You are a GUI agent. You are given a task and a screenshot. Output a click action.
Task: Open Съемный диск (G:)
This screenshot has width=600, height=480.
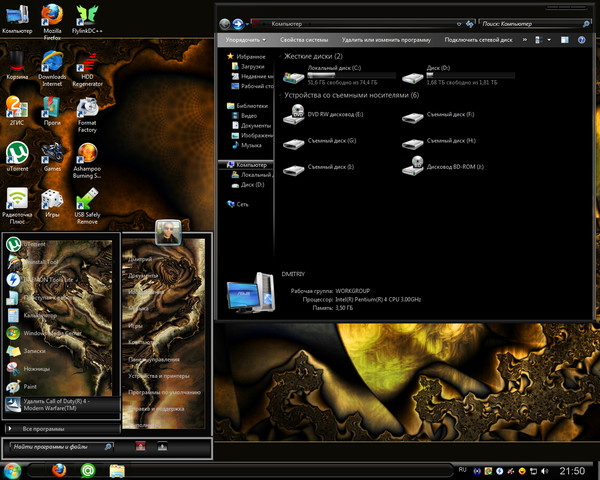(x=320, y=142)
